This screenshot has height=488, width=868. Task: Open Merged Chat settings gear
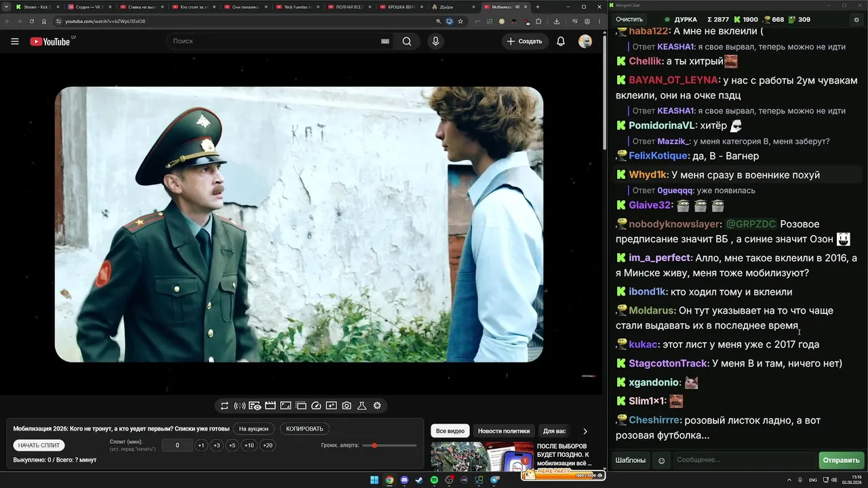[x=856, y=20]
